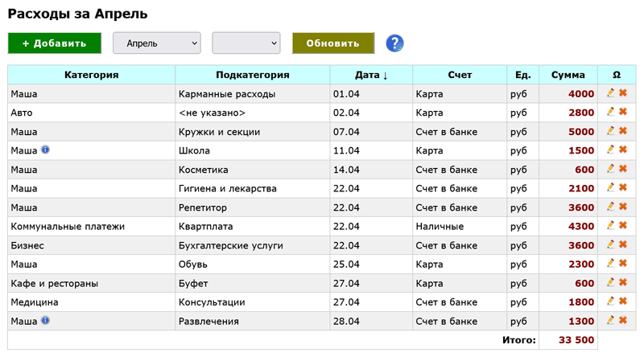Viewport: 644px width, 357px height.
Task: Delete the Обувь expense row
Action: point(622,263)
